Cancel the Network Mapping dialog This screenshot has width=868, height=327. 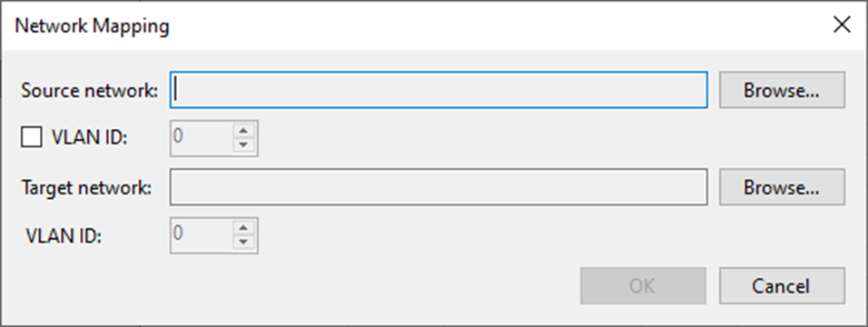pyautogui.click(x=782, y=286)
